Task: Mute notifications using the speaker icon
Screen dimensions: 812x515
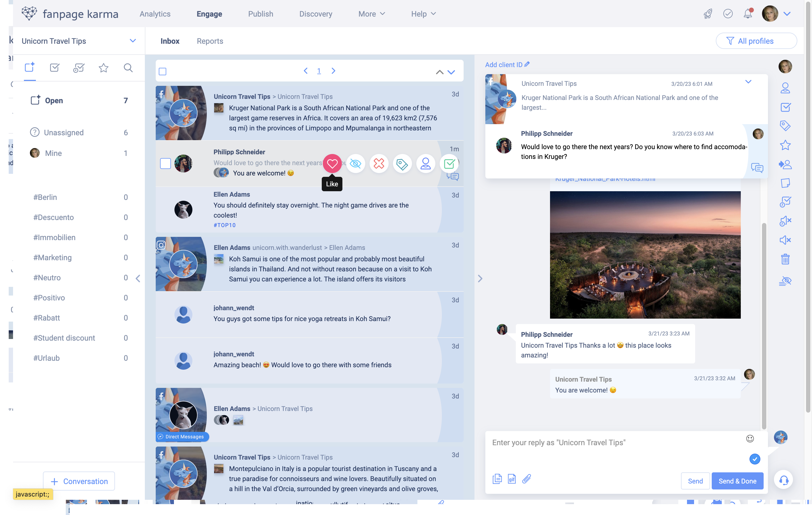Action: tap(786, 240)
